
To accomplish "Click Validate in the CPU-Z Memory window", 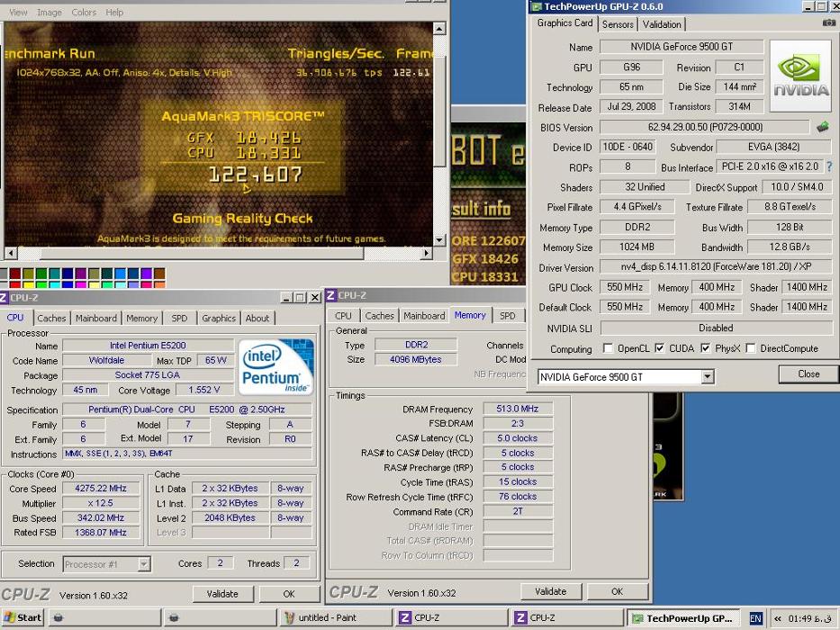I will point(550,591).
